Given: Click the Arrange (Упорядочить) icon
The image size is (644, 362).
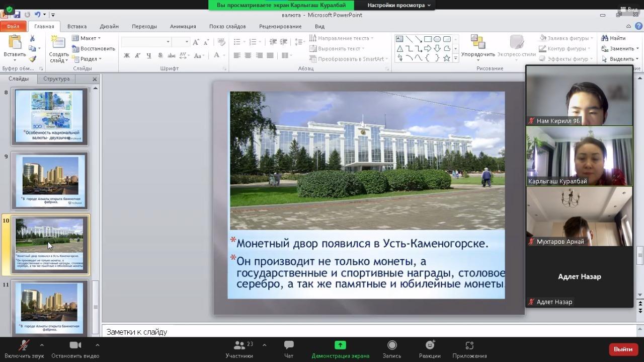Looking at the screenshot, I should coord(477,42).
